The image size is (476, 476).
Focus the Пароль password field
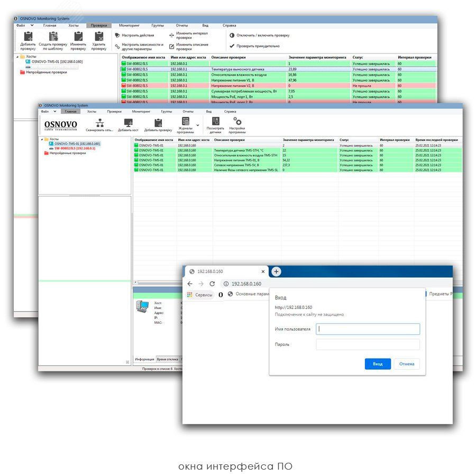coord(368,344)
